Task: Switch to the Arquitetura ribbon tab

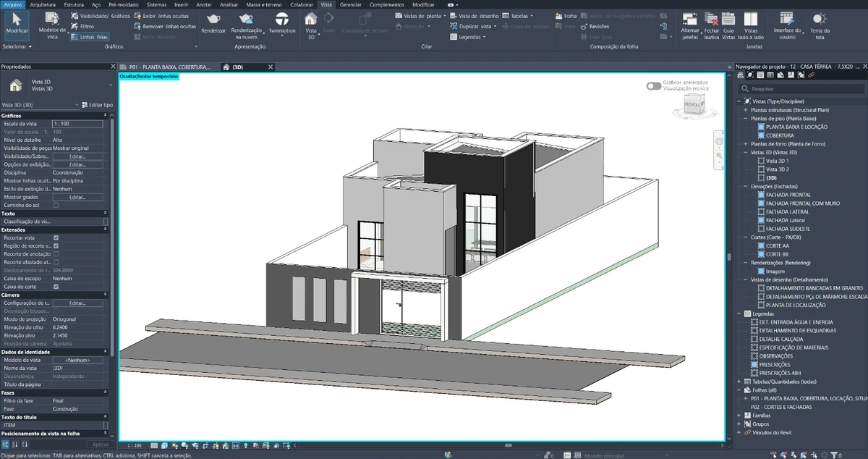Action: click(43, 4)
